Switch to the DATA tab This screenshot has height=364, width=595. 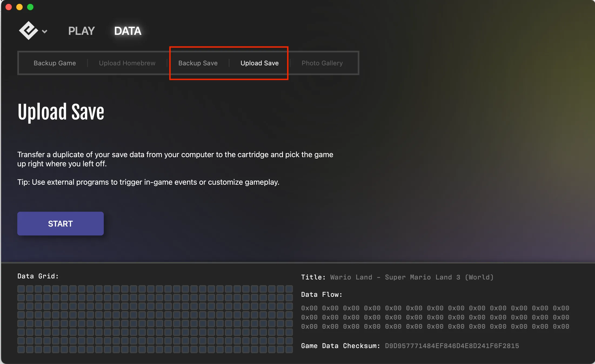128,31
